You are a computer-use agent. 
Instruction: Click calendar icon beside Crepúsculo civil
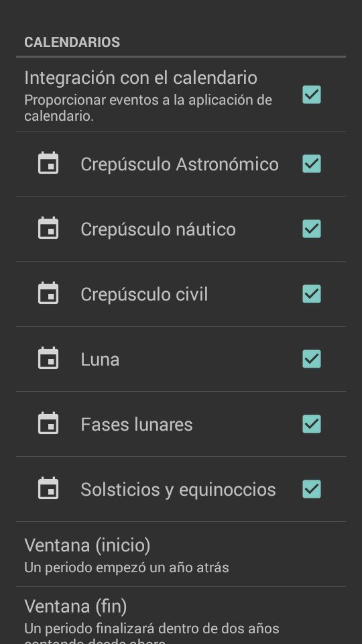(x=48, y=293)
